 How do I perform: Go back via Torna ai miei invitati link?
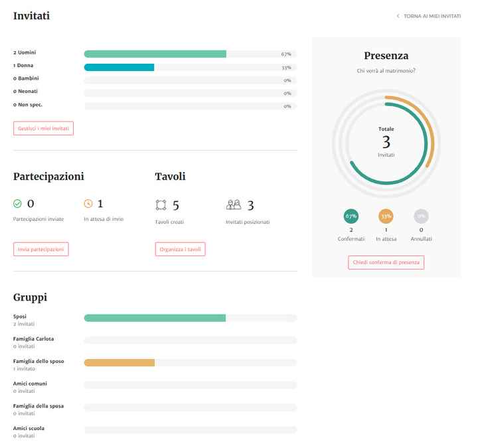(432, 16)
